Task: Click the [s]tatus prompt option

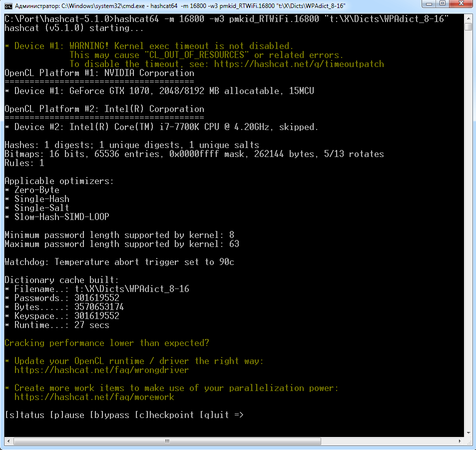Action: point(24,414)
